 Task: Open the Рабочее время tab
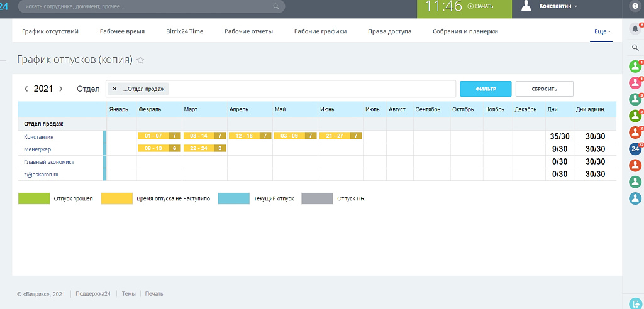122,31
